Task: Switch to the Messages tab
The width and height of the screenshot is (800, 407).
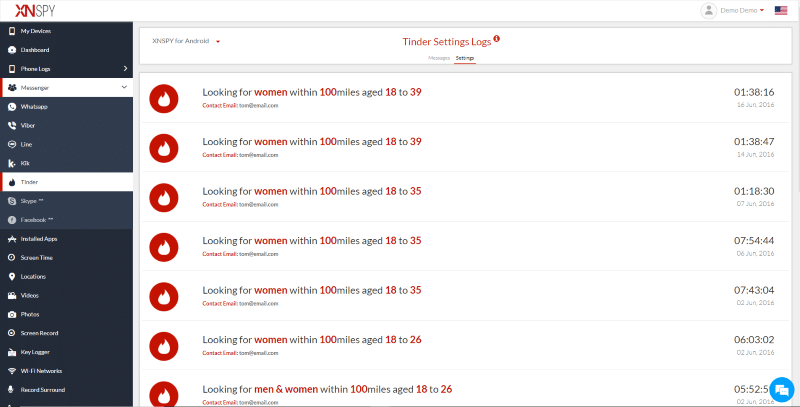Action: [439, 58]
